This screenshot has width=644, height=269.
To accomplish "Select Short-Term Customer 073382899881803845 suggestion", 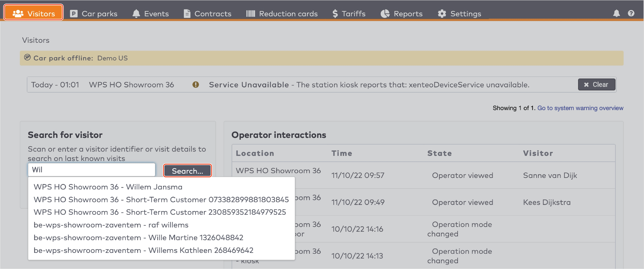I will pos(161,200).
